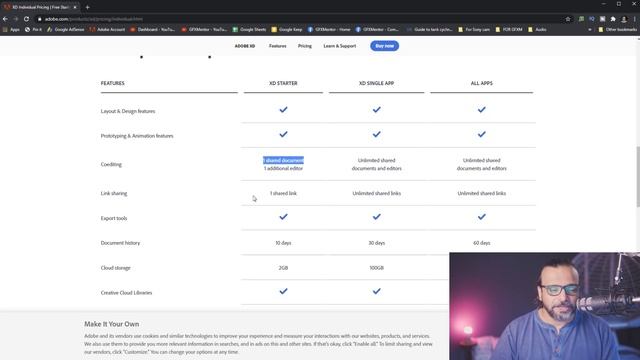
Task: Click the blue extension icon next to the green one
Action: point(592,19)
